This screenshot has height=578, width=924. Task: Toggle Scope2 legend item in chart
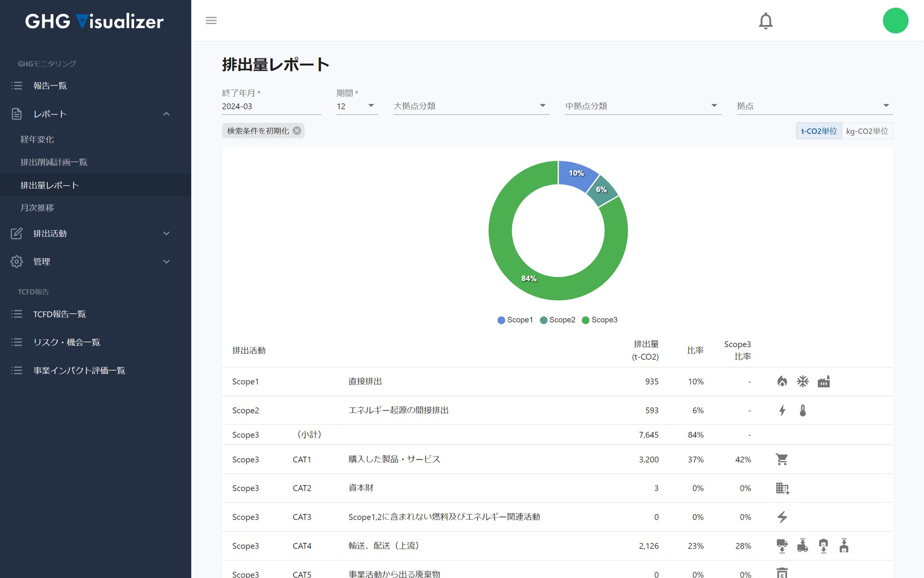coord(558,320)
